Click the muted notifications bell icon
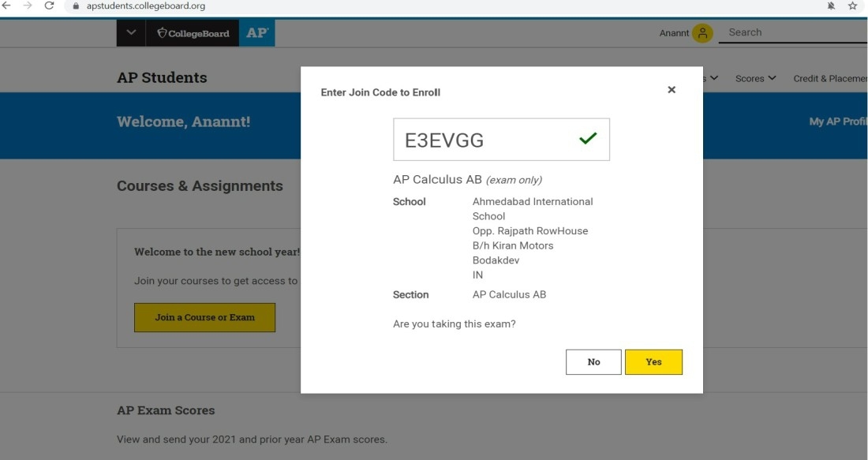 coord(831,6)
